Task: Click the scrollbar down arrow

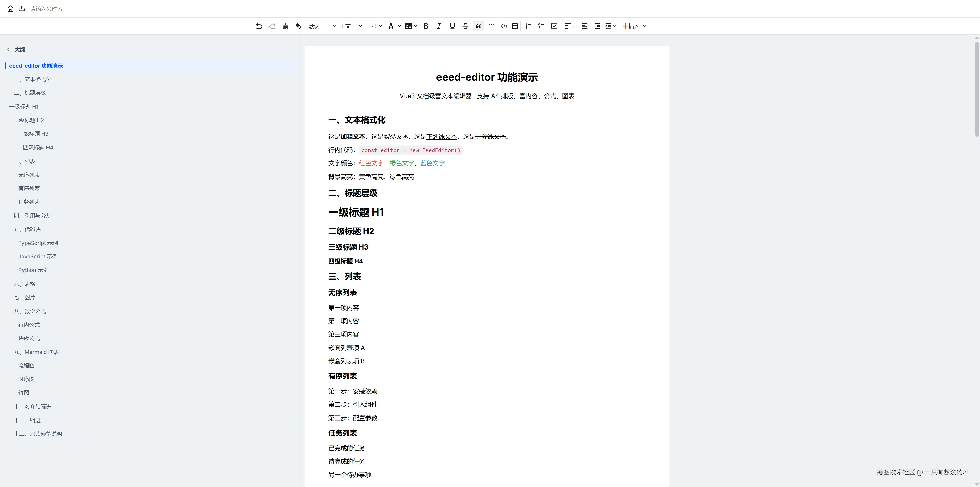Action: point(977,484)
